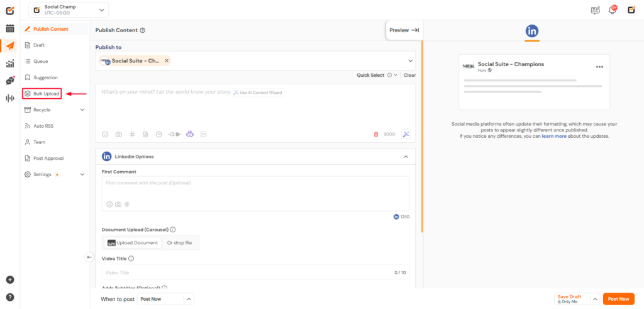This screenshot has height=309, width=644.
Task: Add image via camera in First Comment
Action: (118, 205)
